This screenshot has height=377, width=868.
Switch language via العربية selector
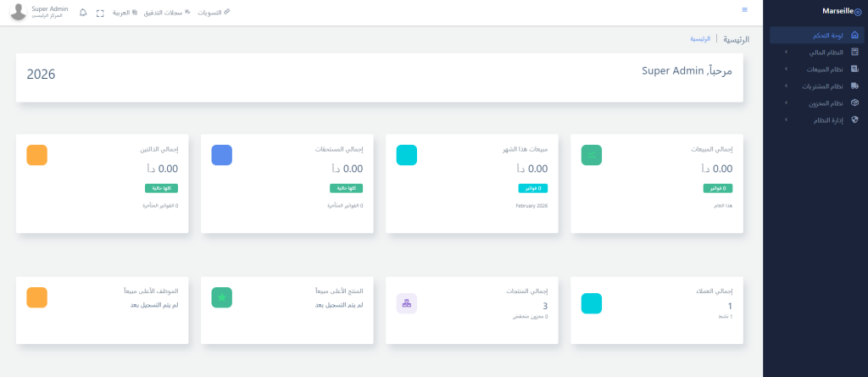pyautogui.click(x=125, y=13)
